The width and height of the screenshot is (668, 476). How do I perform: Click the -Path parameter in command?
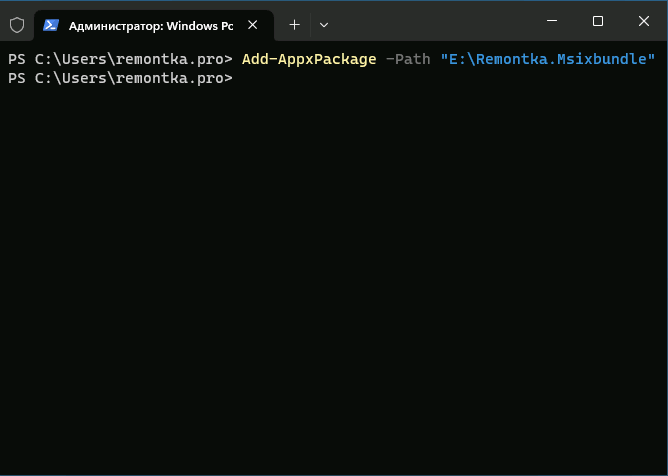pyautogui.click(x=408, y=60)
